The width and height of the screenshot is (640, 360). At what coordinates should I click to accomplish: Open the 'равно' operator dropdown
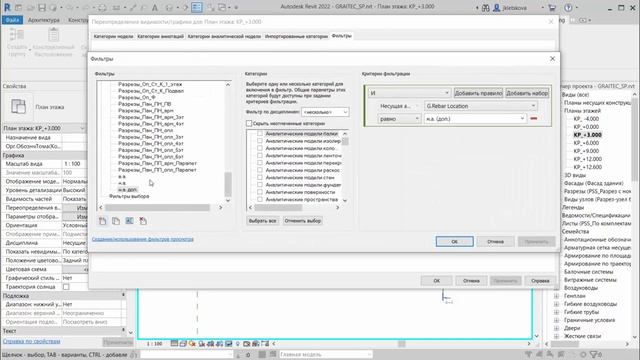pyautogui.click(x=399, y=119)
